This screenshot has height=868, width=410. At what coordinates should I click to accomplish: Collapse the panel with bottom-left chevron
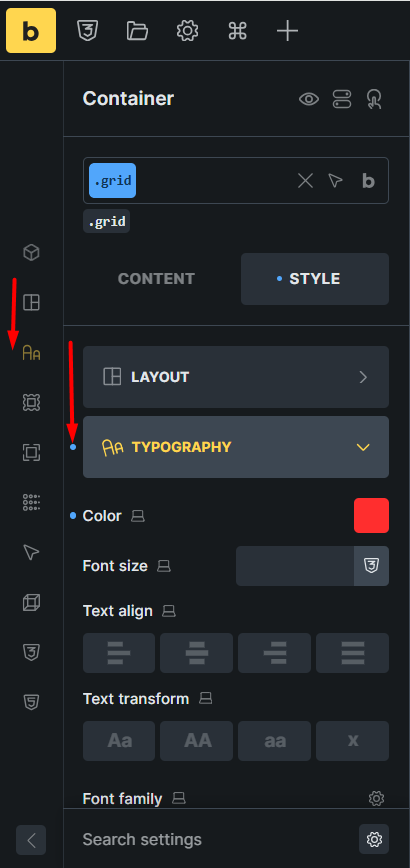[x=31, y=840]
